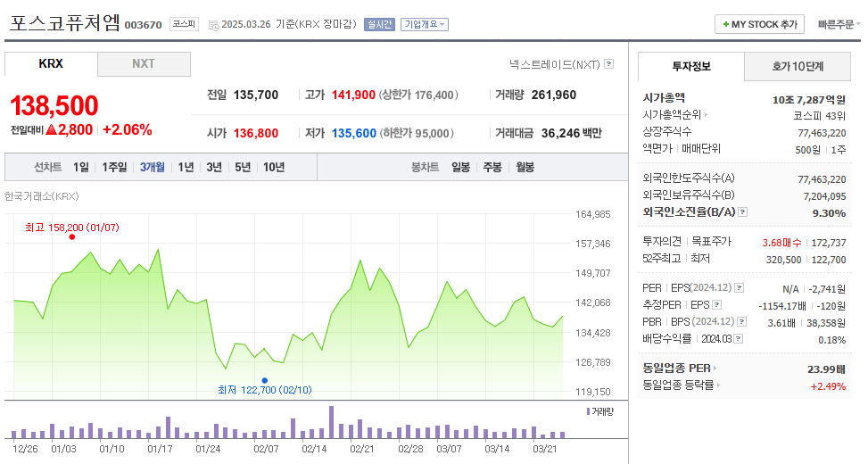Viewport: 868px width, 464px height.
Task: Click the 코스피 43위 ranking text
Action: click(819, 116)
